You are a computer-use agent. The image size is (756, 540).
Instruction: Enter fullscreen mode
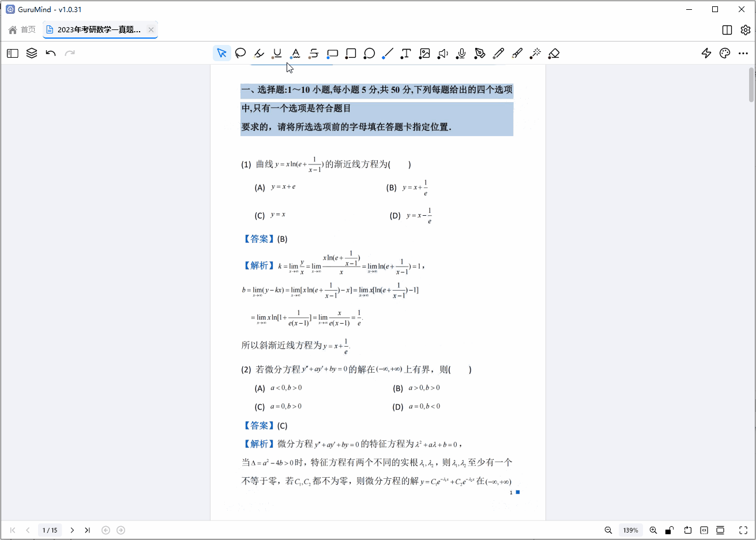click(743, 530)
